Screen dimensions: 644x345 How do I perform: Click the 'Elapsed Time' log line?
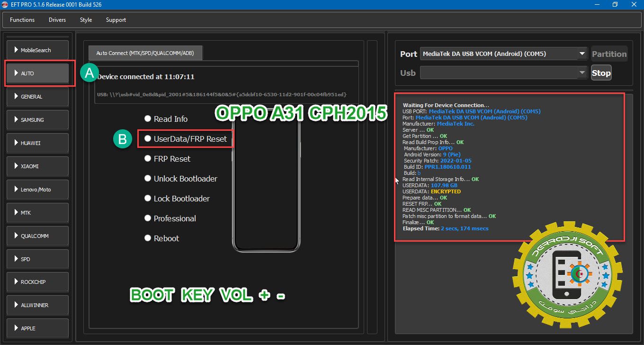(446, 228)
